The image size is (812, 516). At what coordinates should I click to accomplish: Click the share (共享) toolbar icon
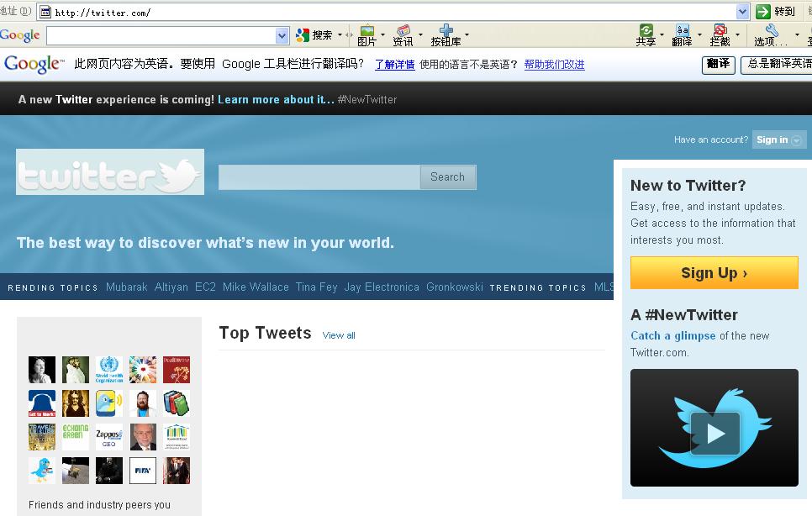coord(646,34)
